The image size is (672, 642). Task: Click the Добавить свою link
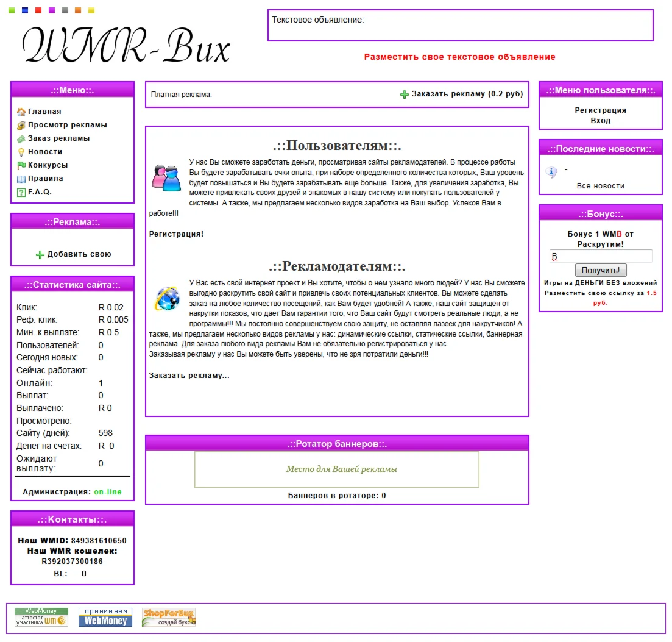(79, 254)
